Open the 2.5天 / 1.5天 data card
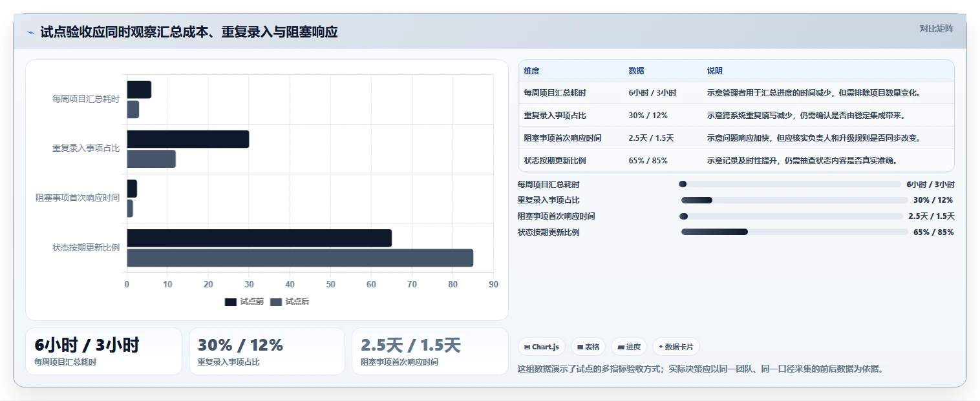This screenshot has width=980, height=401. point(430,351)
